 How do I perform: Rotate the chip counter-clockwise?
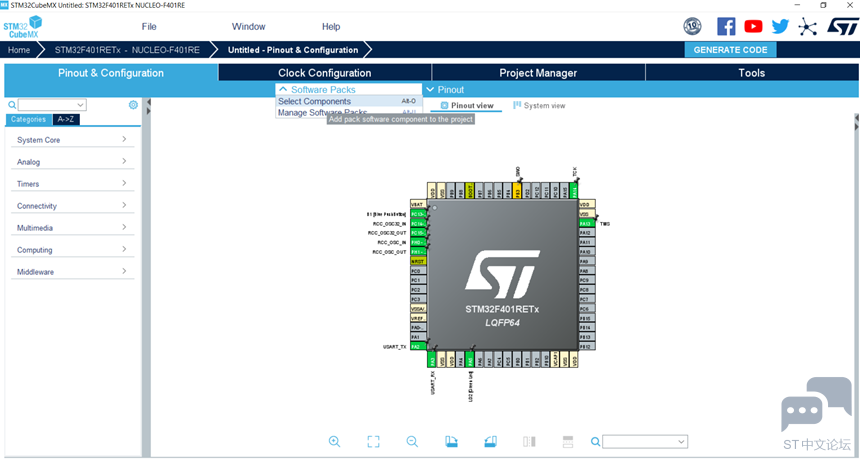click(490, 441)
